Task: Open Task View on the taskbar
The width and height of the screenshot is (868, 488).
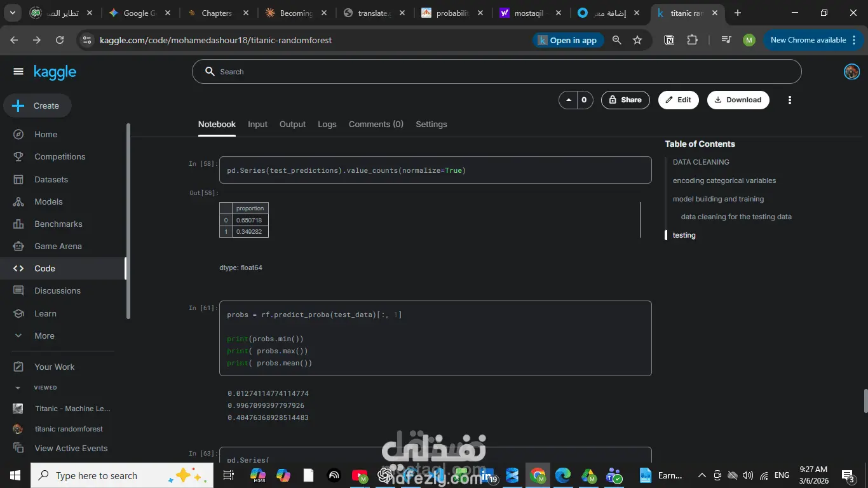Action: tap(229, 475)
